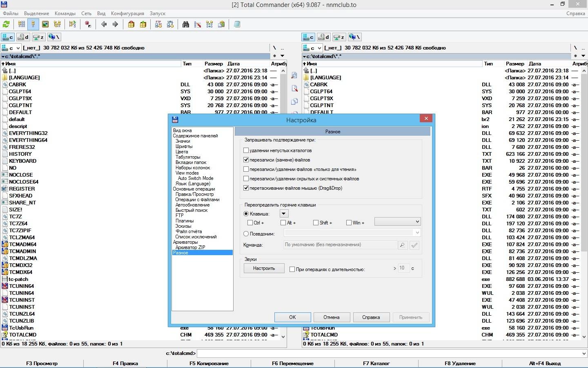Open right panel directory history arrow
This screenshot has width=588, height=368.
click(583, 56)
